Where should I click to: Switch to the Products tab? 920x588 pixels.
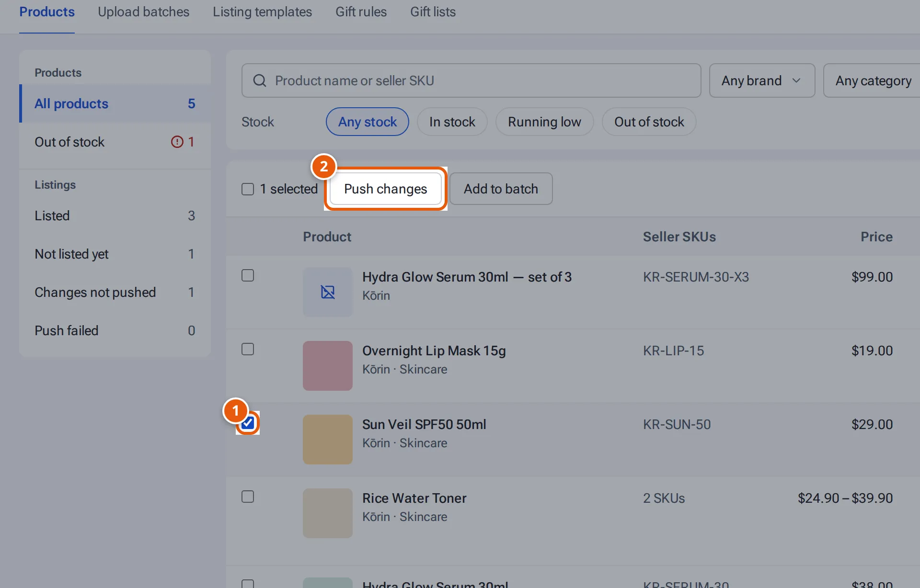pyautogui.click(x=47, y=12)
